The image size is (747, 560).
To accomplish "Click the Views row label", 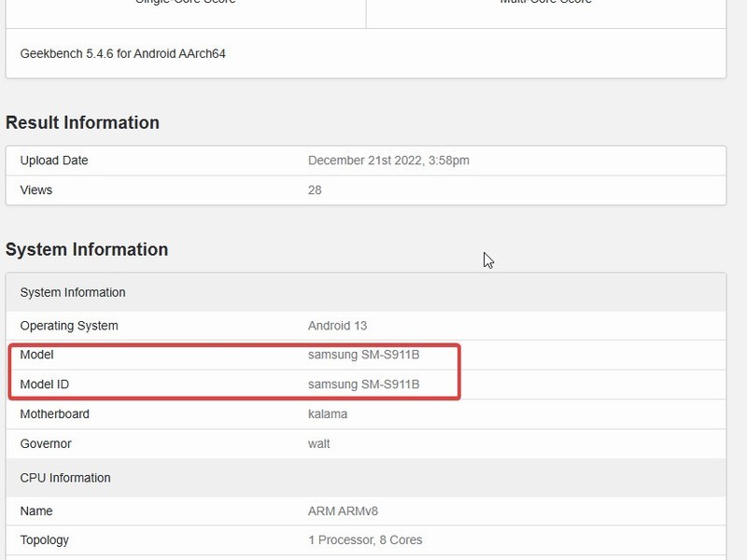I will (36, 190).
